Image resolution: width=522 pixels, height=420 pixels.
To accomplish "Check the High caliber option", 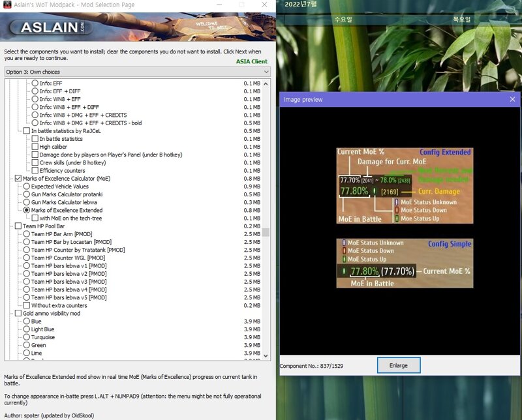I will point(35,147).
